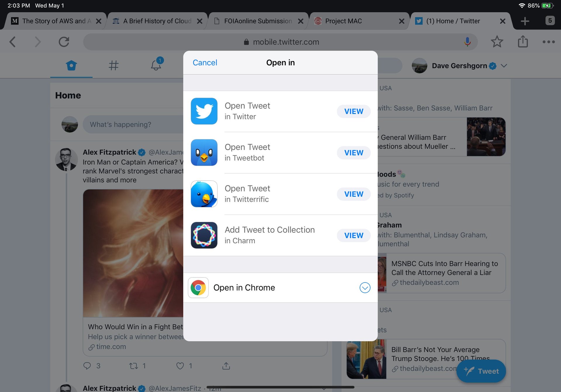The image size is (561, 392).
Task: Reply to the Alex Fitzpatrick tweet
Action: pyautogui.click(x=87, y=366)
